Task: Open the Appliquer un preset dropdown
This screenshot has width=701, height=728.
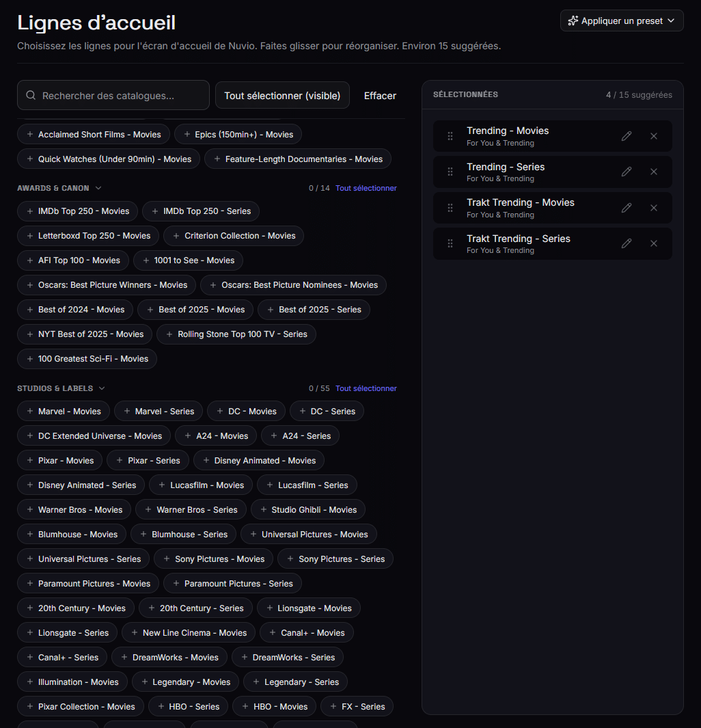Action: click(x=622, y=21)
